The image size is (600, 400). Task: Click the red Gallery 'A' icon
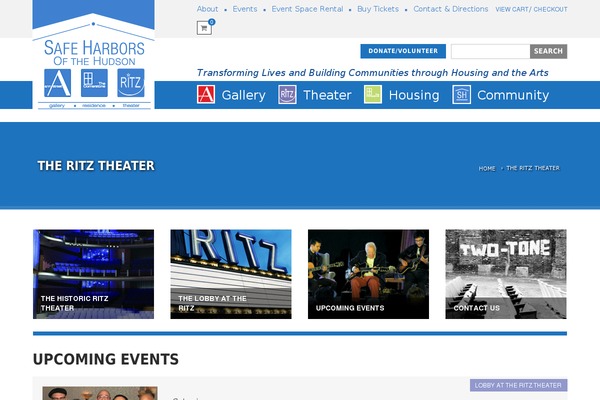[x=206, y=95]
